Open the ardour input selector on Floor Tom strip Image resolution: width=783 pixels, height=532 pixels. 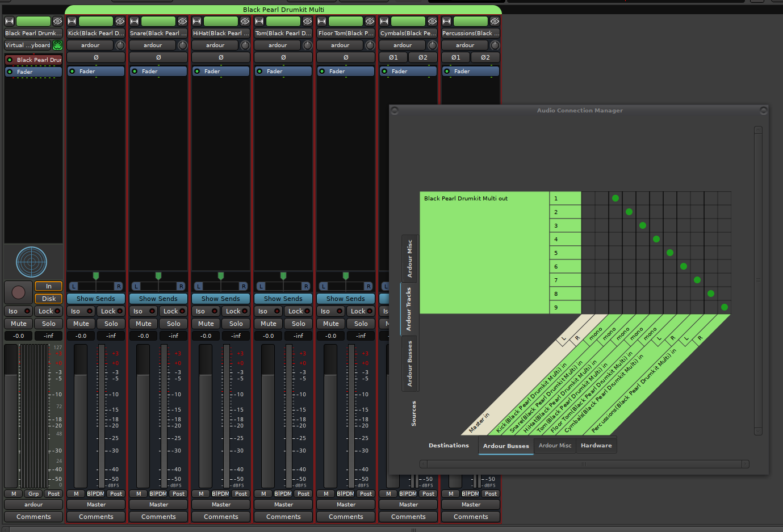[340, 45]
